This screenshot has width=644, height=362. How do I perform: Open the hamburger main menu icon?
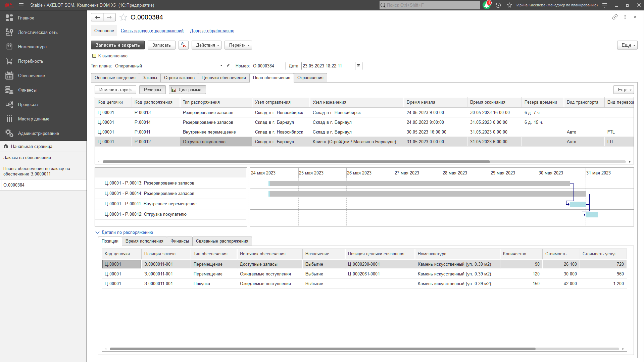[x=21, y=5]
